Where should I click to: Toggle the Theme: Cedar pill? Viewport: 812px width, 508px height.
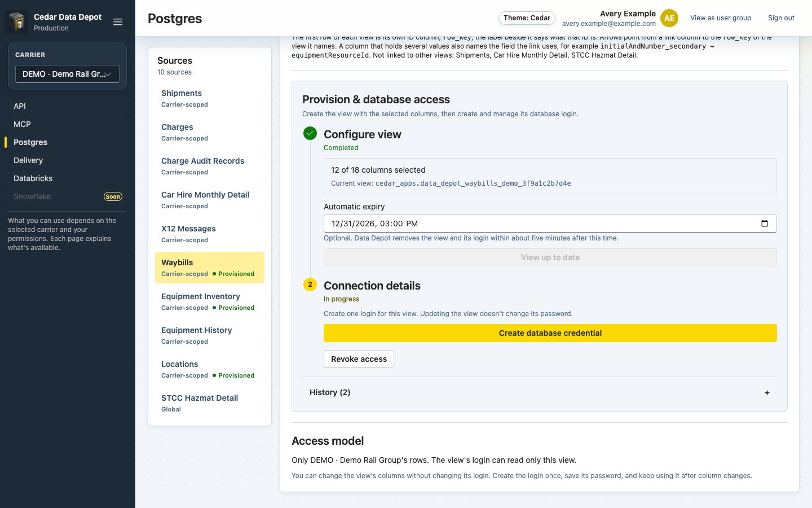tap(527, 18)
